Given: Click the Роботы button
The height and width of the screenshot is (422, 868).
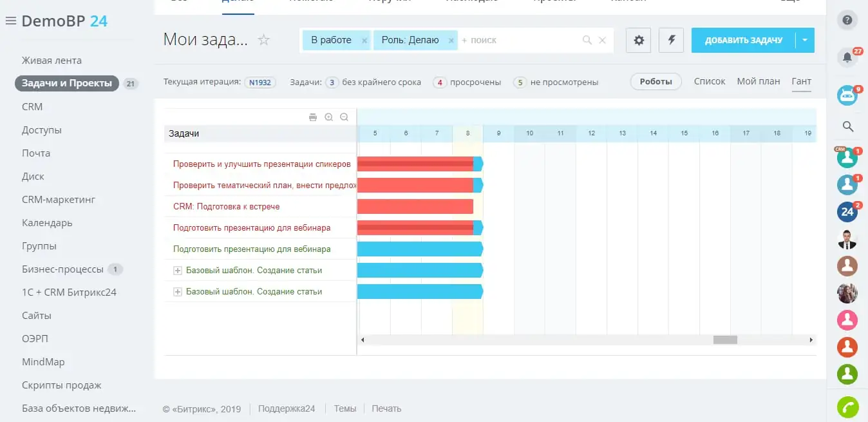Looking at the screenshot, I should 656,82.
